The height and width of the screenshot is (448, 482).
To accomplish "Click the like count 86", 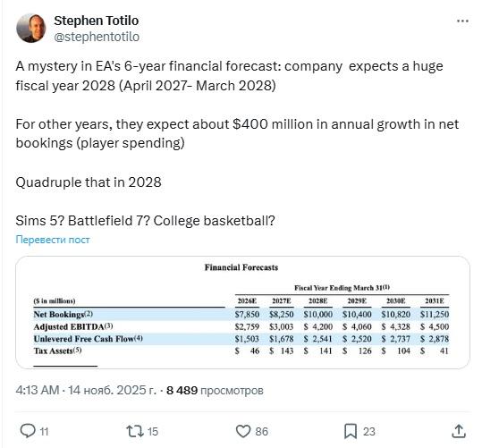I will tap(262, 432).
